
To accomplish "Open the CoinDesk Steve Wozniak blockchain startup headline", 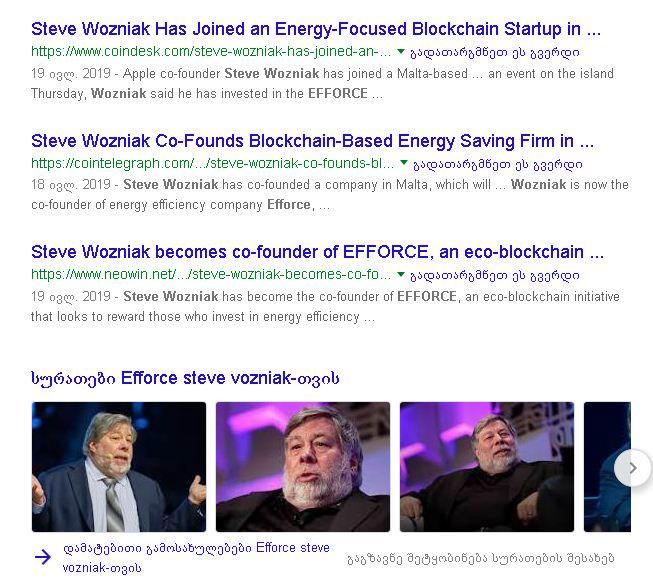I will click(316, 29).
